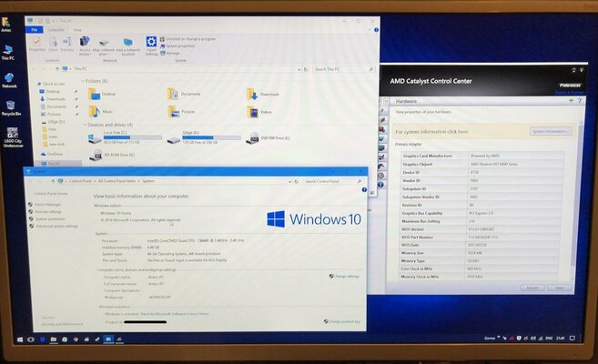Screen dimensions: 598x364
Task: Open the File tab in Explorer
Action: 35,29
